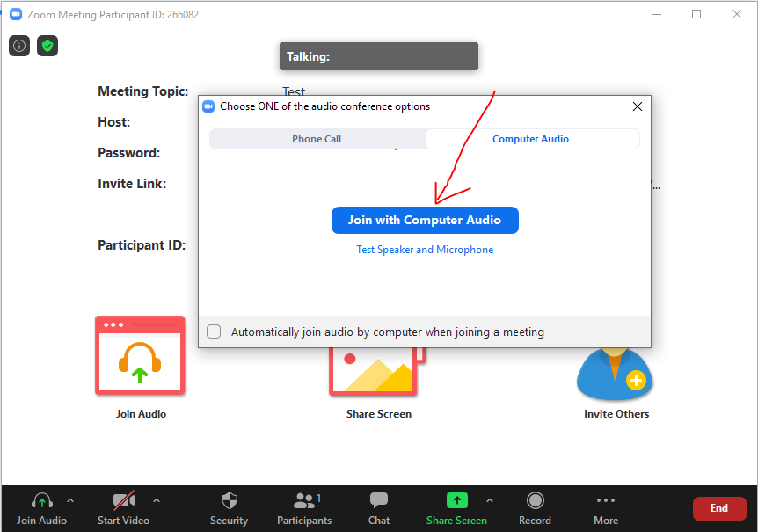Click the "Host:" label
758x532 pixels.
point(114,121)
